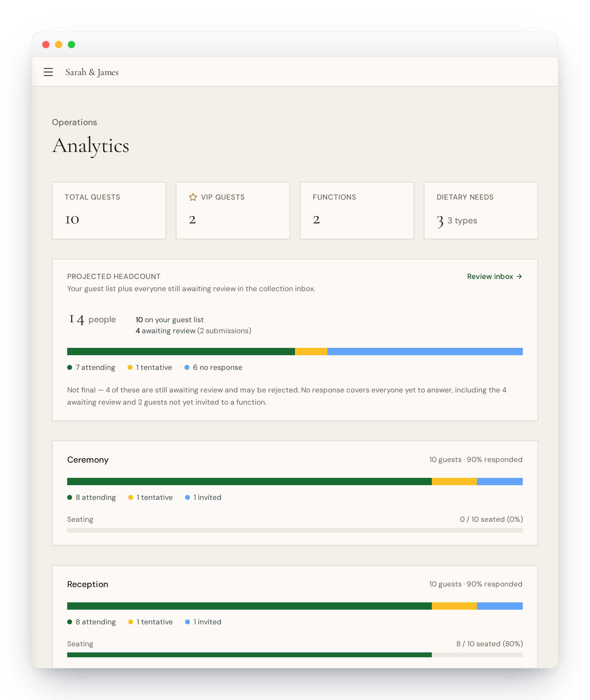Image resolution: width=590 pixels, height=700 pixels.
Task: Click the empty Ceremony seating progress bar
Action: click(295, 530)
